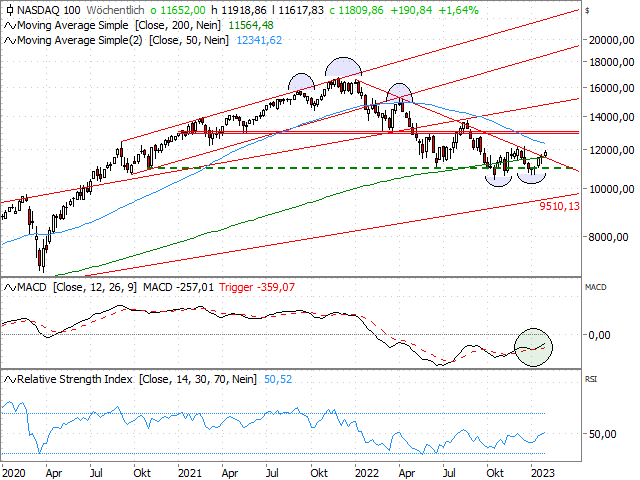Click the 2023 date axis label

542,473
